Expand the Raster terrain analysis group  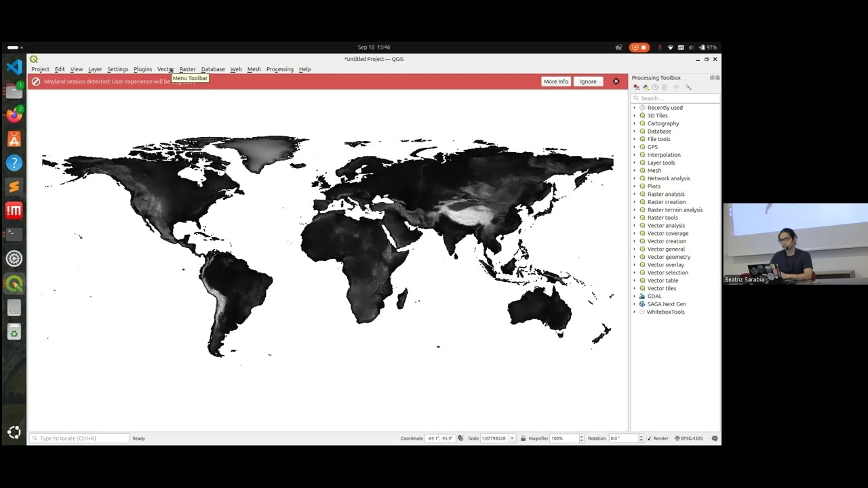click(x=635, y=210)
